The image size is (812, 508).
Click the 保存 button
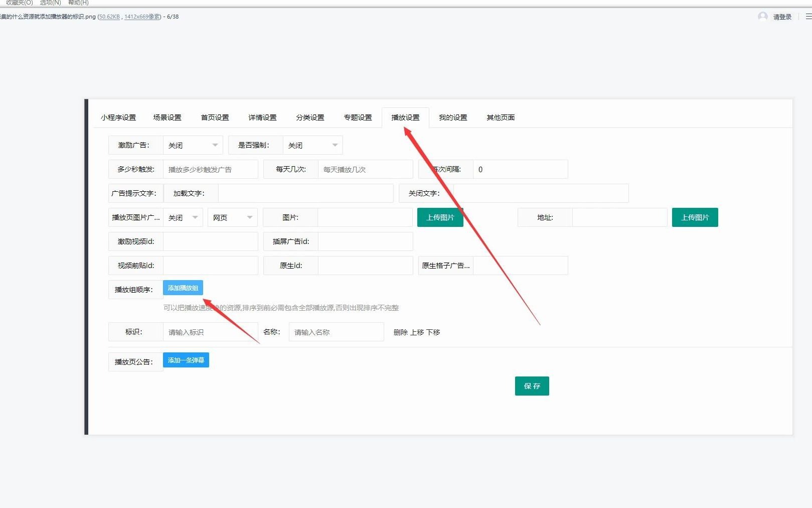(532, 386)
